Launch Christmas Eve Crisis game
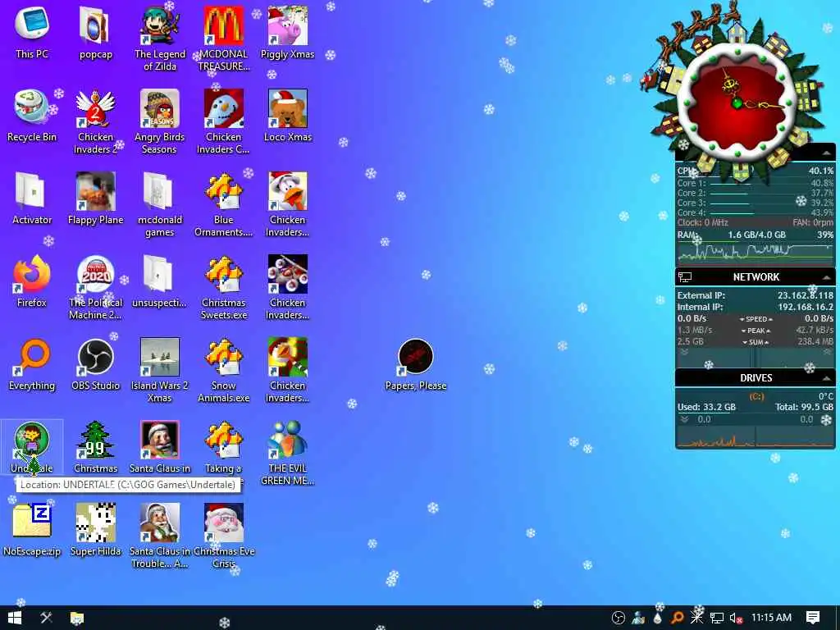This screenshot has width=840, height=630. (223, 536)
